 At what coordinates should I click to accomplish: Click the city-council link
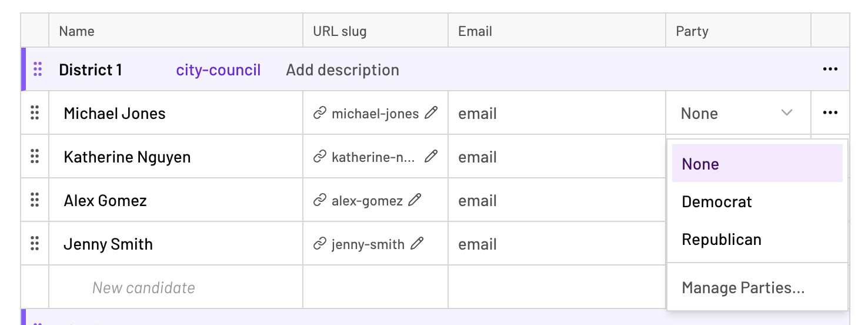tap(218, 70)
